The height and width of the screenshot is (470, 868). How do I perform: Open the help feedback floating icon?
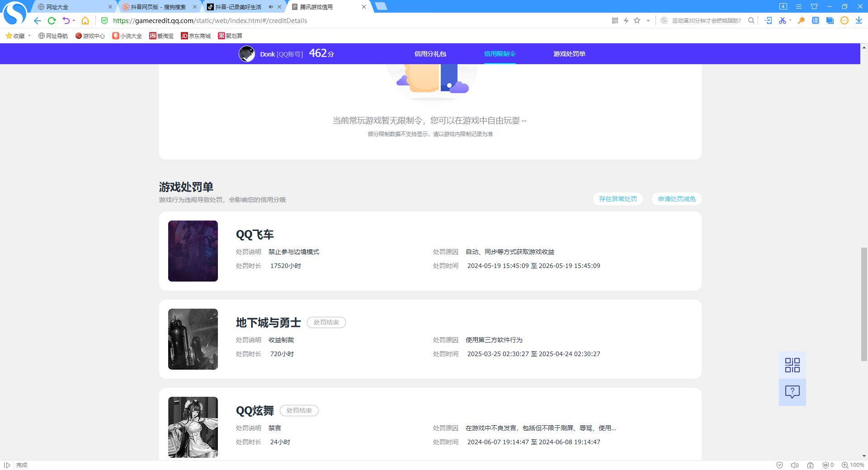pyautogui.click(x=792, y=392)
